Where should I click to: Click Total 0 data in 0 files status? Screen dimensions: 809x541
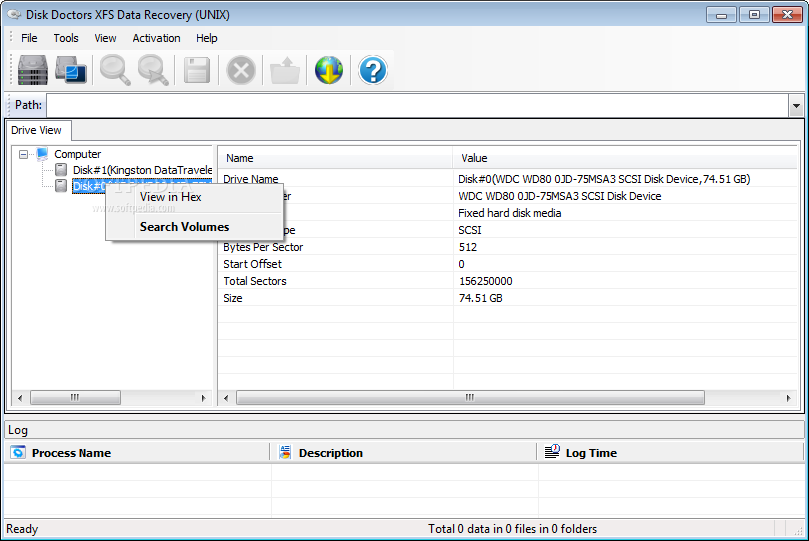[512, 529]
